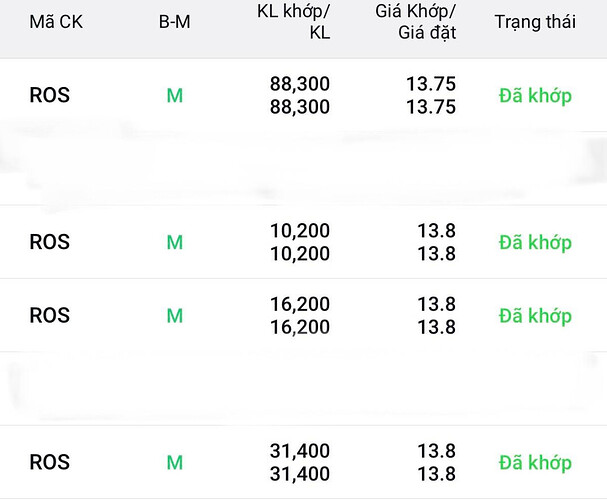The width and height of the screenshot is (607, 500).
Task: Click Đã khớp status on the 31,400 row
Action: 535,462
